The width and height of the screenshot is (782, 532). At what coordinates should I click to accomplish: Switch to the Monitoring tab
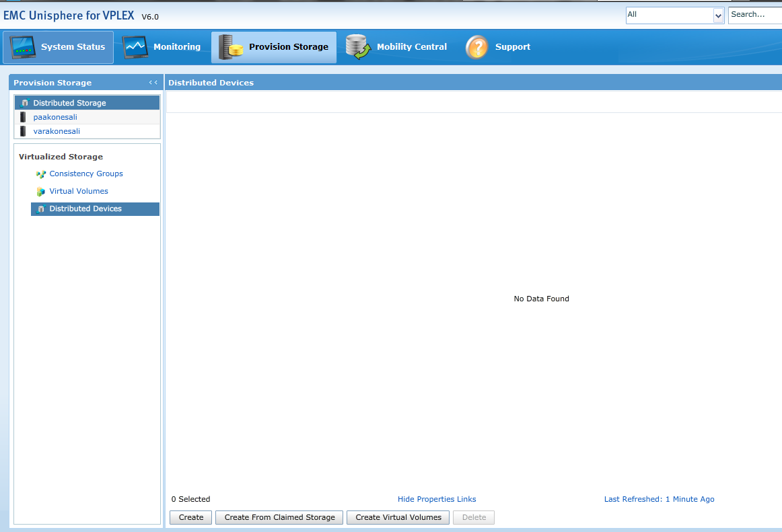point(162,47)
